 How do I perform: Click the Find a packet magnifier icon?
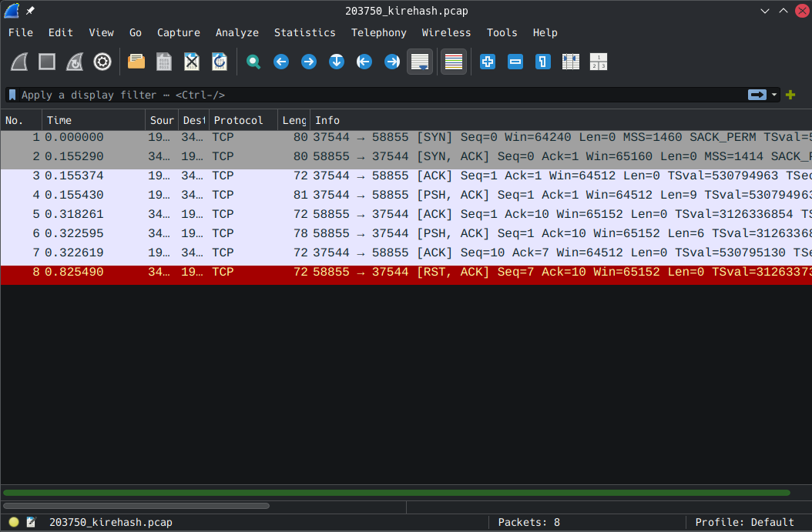point(253,62)
